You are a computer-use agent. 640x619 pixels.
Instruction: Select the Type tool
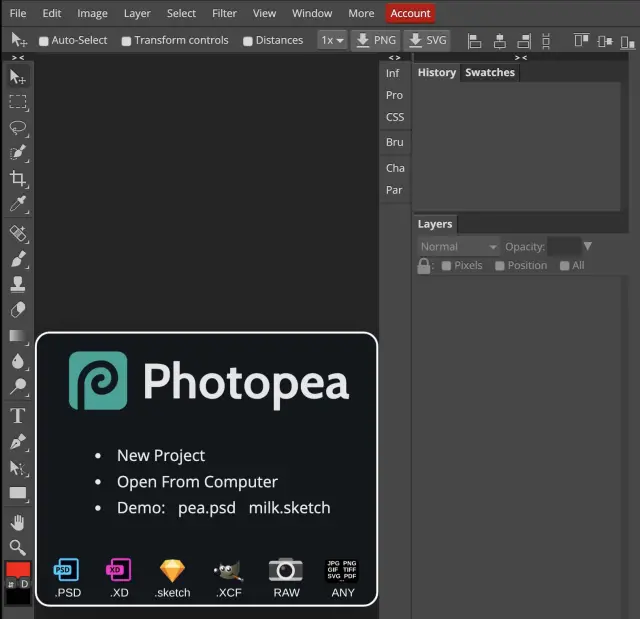(18, 415)
